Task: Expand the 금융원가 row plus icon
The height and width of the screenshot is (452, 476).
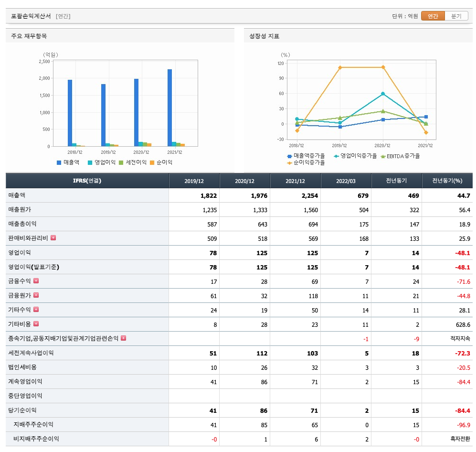Action: (x=36, y=295)
